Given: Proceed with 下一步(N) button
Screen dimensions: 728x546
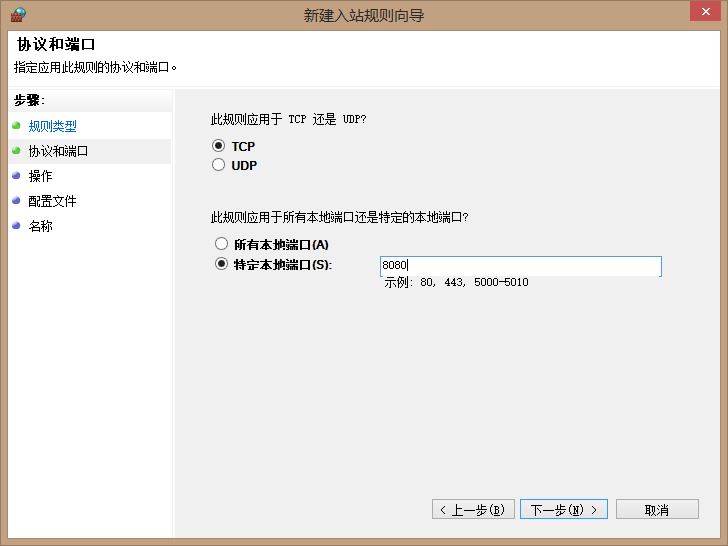Looking at the screenshot, I should (564, 509).
